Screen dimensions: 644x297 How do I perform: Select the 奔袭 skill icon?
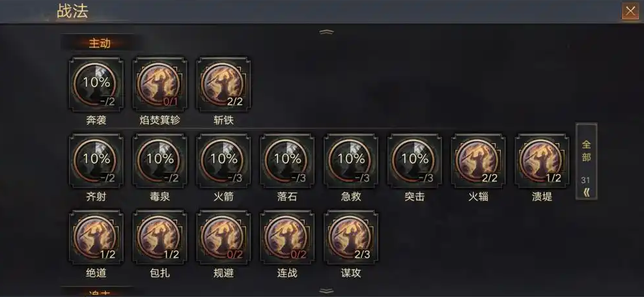(x=96, y=85)
